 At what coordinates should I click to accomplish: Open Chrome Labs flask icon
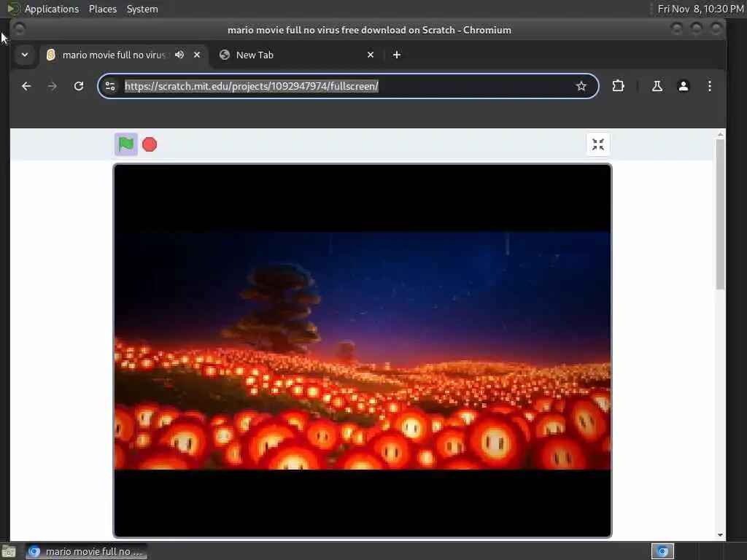[x=657, y=86]
